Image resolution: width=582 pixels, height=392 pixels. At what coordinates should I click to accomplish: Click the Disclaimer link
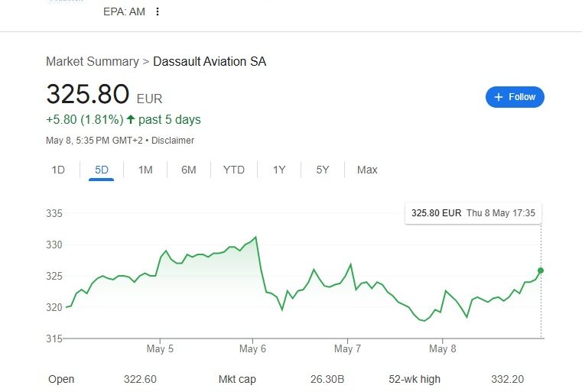tap(173, 141)
